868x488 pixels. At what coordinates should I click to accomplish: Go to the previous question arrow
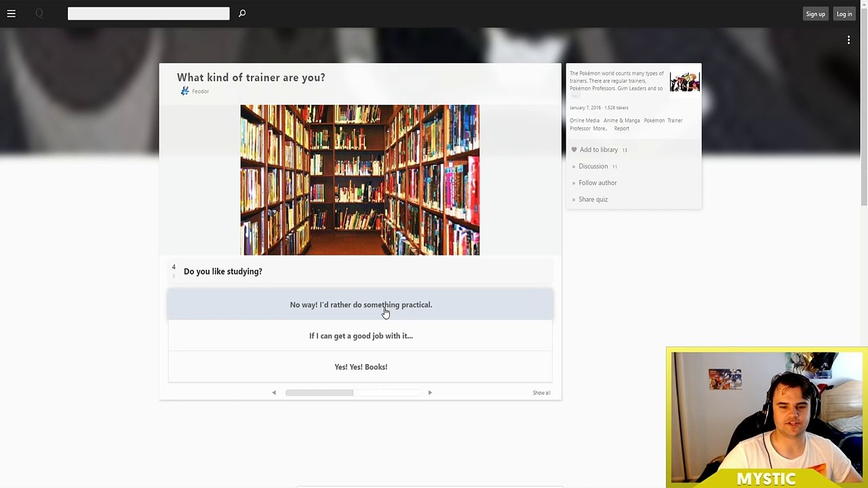click(x=274, y=392)
